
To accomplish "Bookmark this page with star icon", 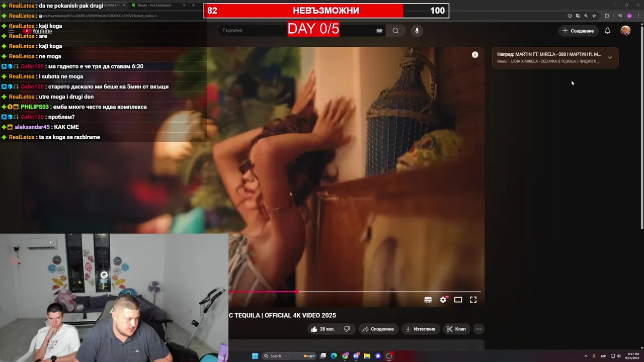I will 594,16.
